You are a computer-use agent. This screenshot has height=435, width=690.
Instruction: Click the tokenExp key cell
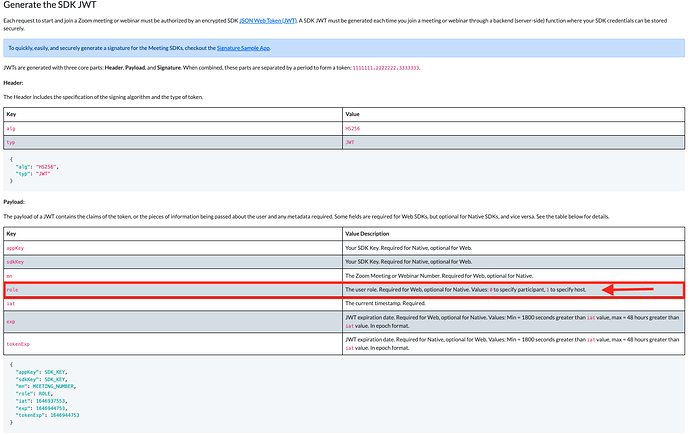tap(173, 344)
